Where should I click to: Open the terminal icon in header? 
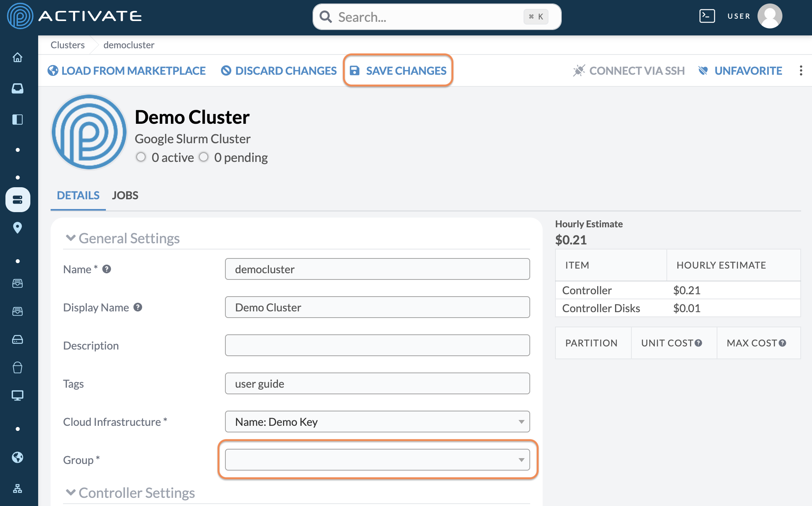707,16
